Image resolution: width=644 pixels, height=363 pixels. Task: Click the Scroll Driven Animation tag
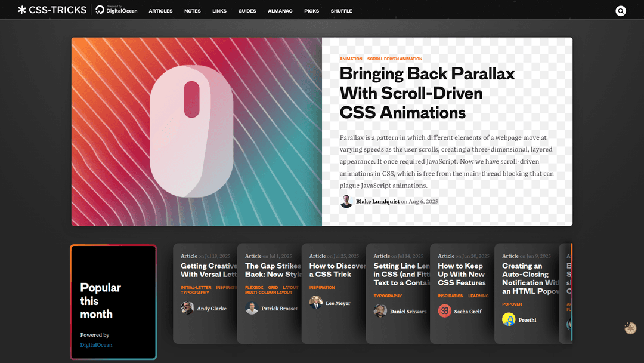394,59
